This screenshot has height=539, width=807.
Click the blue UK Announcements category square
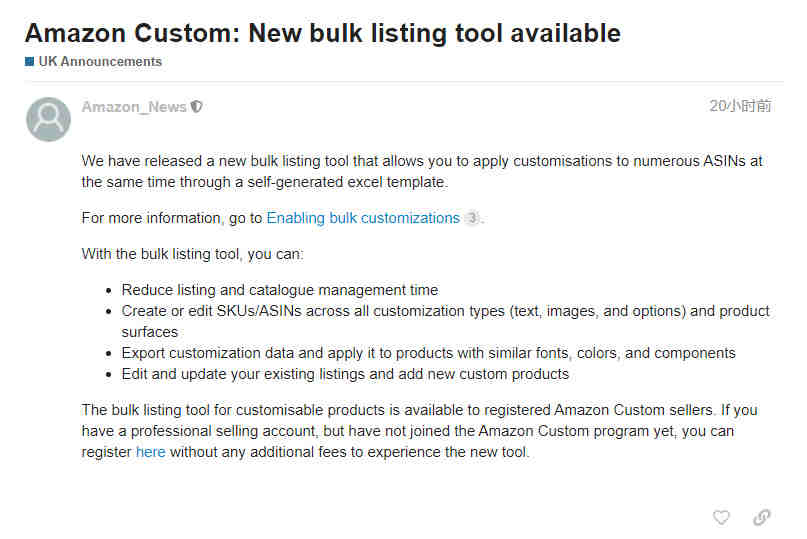(29, 62)
